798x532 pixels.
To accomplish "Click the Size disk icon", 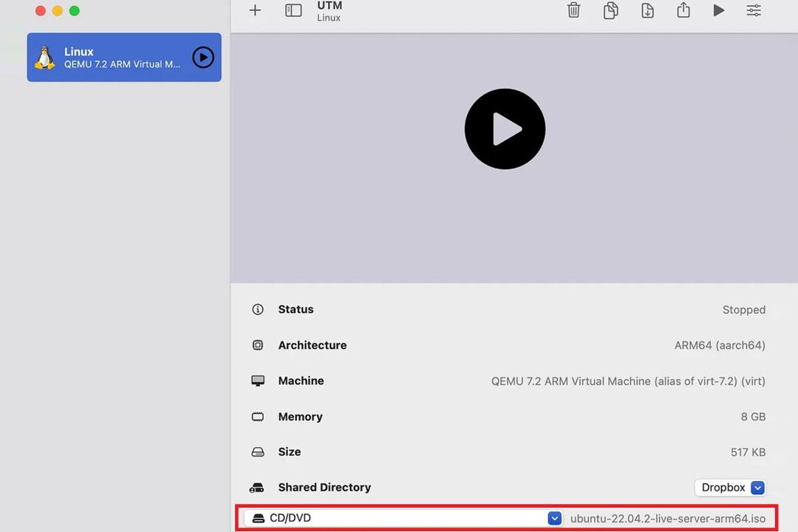I will [258, 452].
